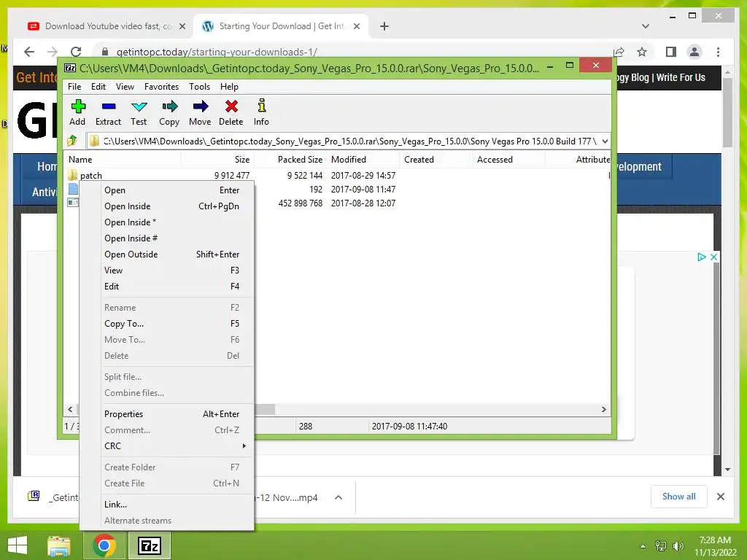Choose the Edit context menu entry
This screenshot has width=747, height=560.
click(x=167, y=286)
